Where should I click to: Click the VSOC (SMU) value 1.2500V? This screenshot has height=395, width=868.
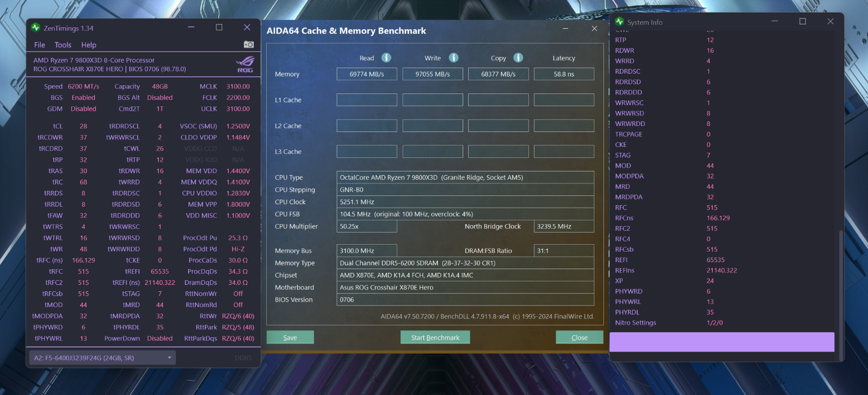(238, 126)
